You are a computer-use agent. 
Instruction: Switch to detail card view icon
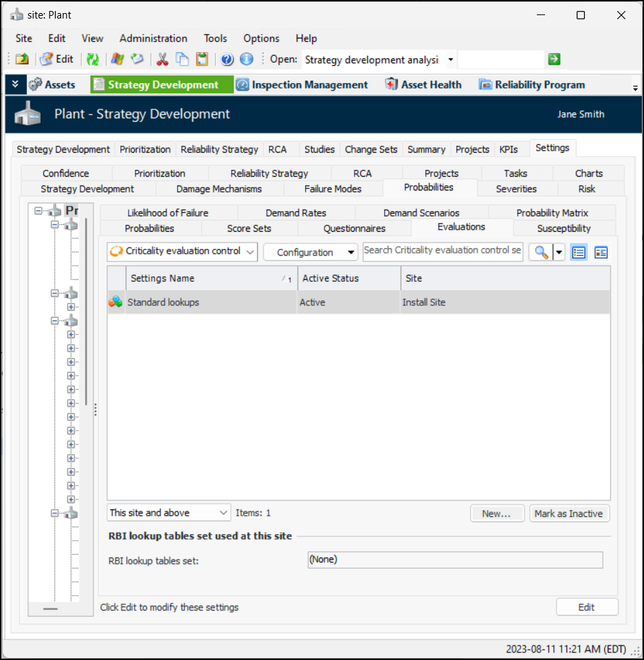pos(601,252)
